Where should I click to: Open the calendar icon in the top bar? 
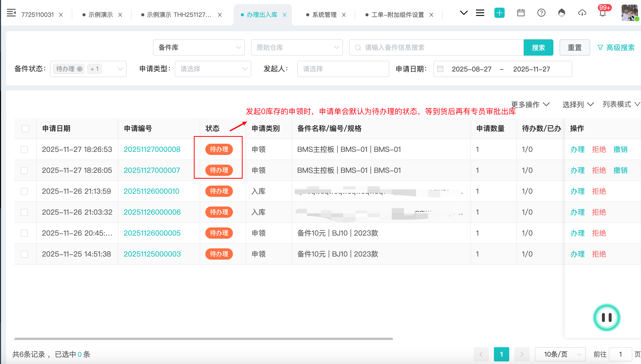[x=521, y=13]
